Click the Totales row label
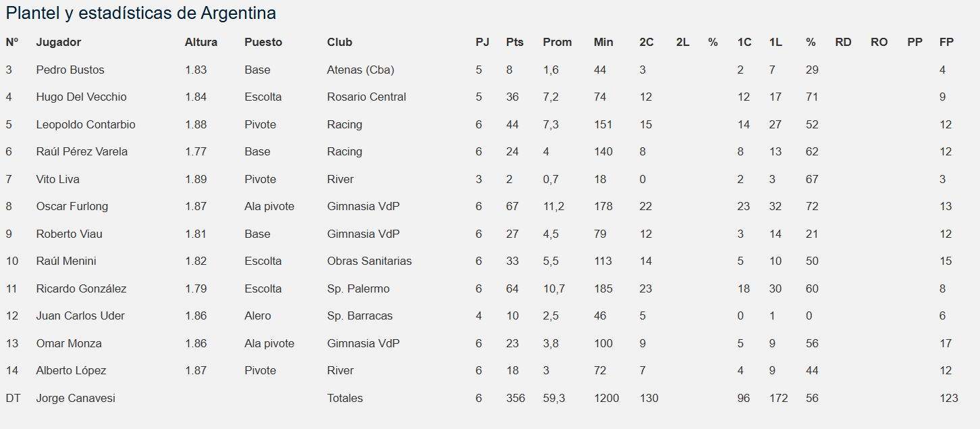Image resolution: width=980 pixels, height=429 pixels. pyautogui.click(x=345, y=398)
